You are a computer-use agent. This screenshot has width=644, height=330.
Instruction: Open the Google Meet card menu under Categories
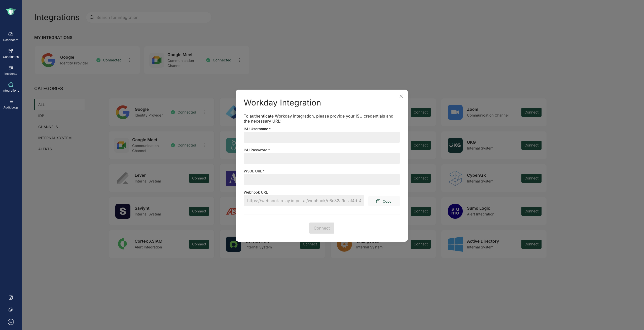tap(204, 145)
